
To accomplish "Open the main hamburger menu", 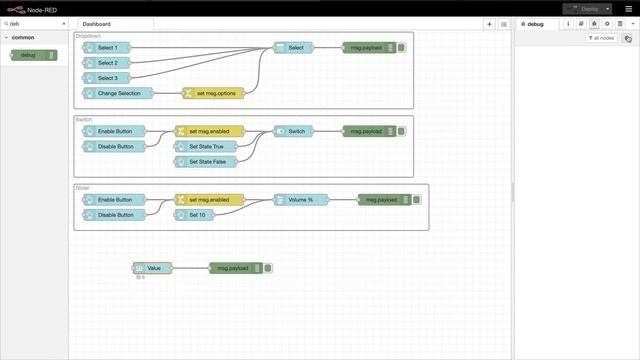I will tap(629, 9).
